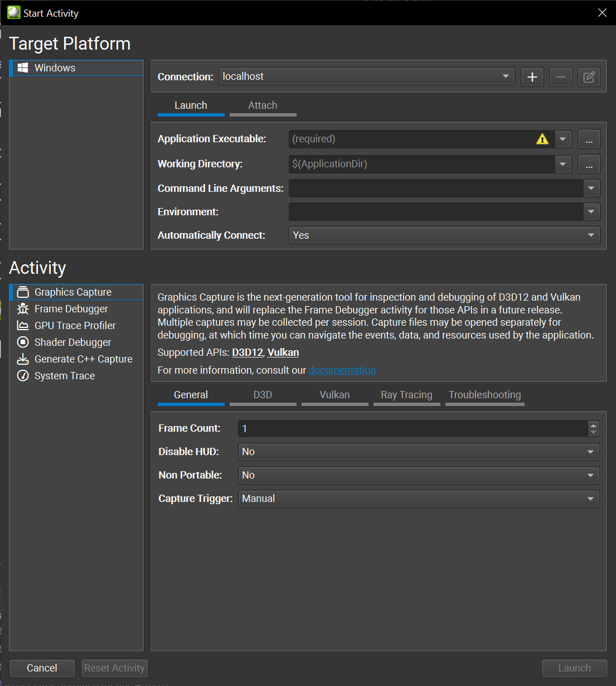Click the Command Line Arguments field

pos(436,189)
